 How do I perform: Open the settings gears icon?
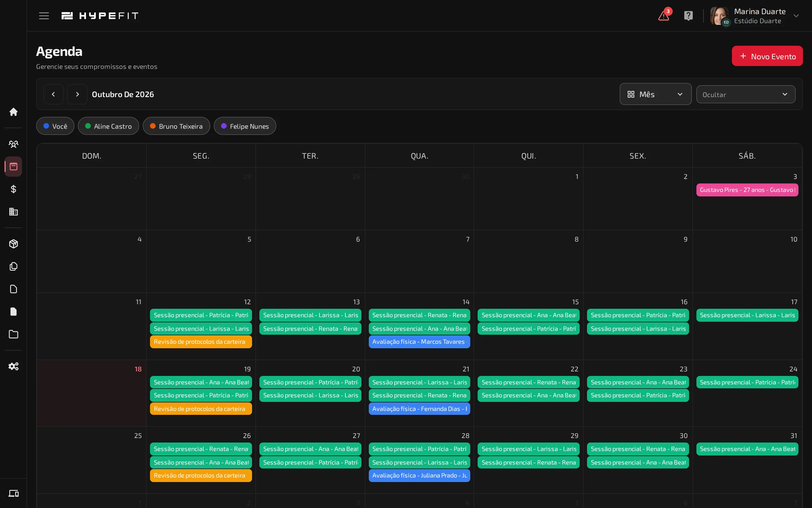coord(14,366)
